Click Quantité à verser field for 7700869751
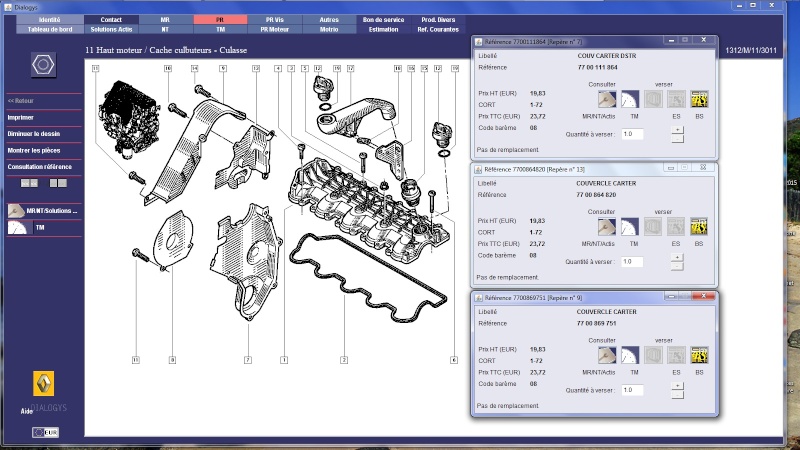This screenshot has height=450, width=800. click(632, 390)
